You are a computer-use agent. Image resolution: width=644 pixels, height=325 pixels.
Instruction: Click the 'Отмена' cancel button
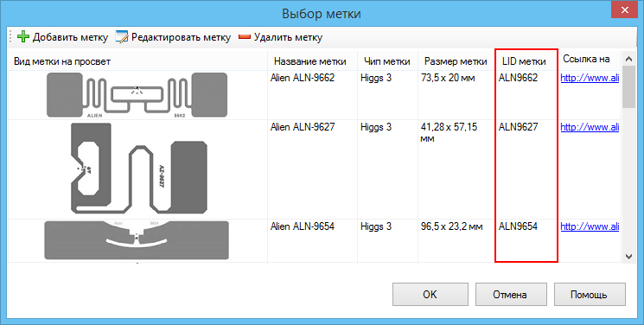click(x=511, y=294)
